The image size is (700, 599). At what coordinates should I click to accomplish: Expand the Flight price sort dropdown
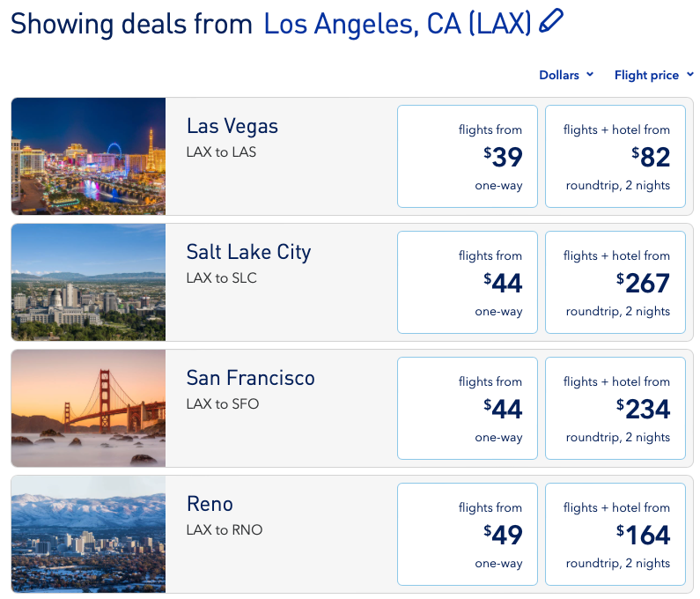point(652,76)
